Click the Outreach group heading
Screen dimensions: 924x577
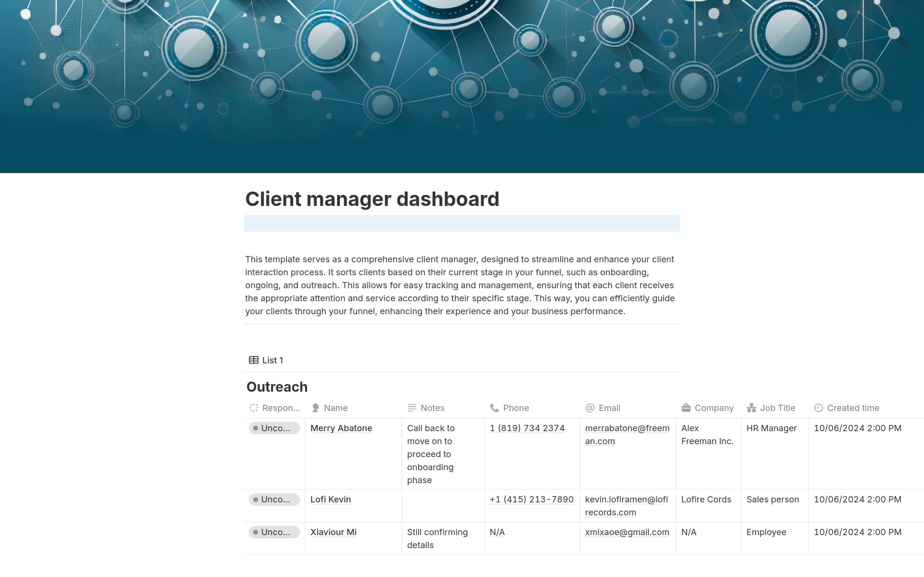[x=277, y=386]
